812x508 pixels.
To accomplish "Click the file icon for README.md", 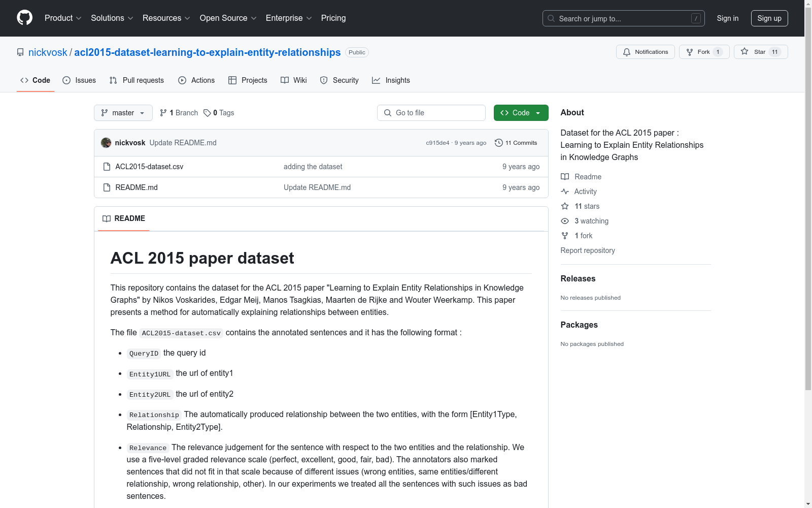I will [x=107, y=187].
